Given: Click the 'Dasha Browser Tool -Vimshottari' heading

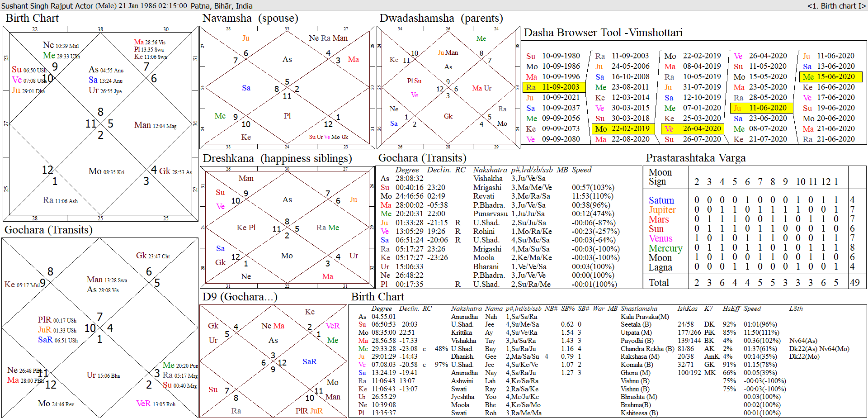Looking at the screenshot, I should tap(603, 33).
